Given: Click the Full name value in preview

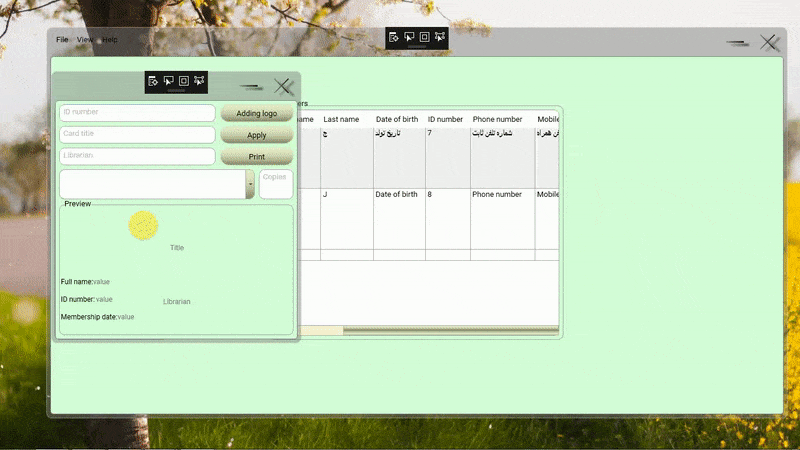Looking at the screenshot, I should click(x=101, y=282).
